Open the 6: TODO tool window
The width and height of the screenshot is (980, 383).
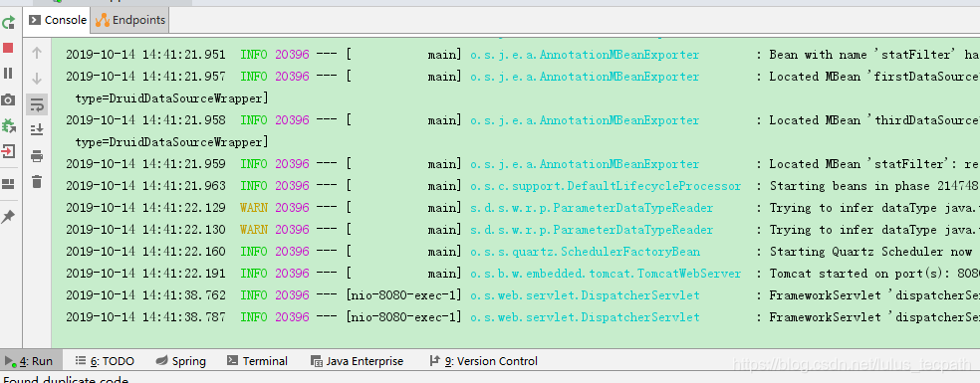click(105, 361)
